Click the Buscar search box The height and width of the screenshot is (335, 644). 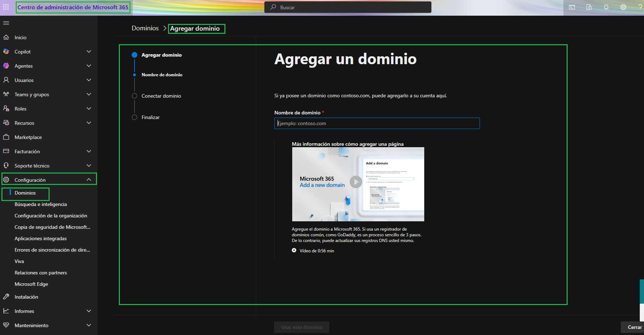pyautogui.click(x=348, y=7)
